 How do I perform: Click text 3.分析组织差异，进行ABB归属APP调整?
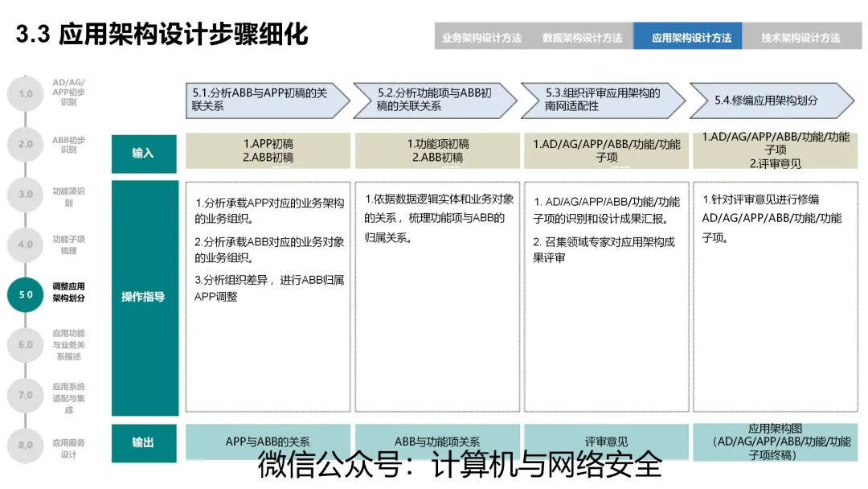(x=269, y=288)
